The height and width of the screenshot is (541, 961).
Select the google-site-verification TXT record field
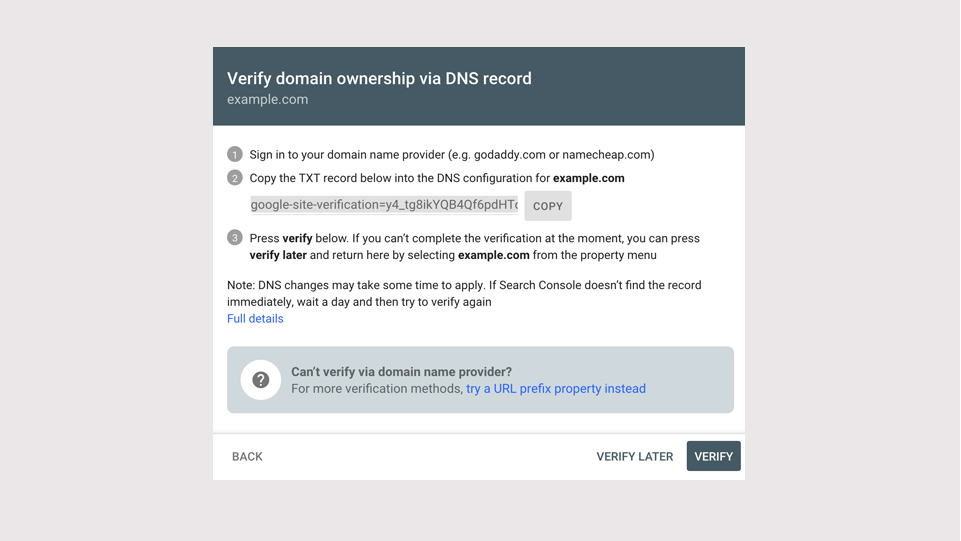pos(384,205)
